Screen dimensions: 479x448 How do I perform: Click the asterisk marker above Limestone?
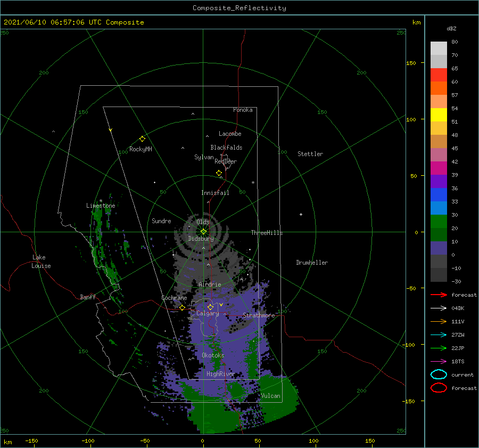pyautogui.click(x=101, y=201)
